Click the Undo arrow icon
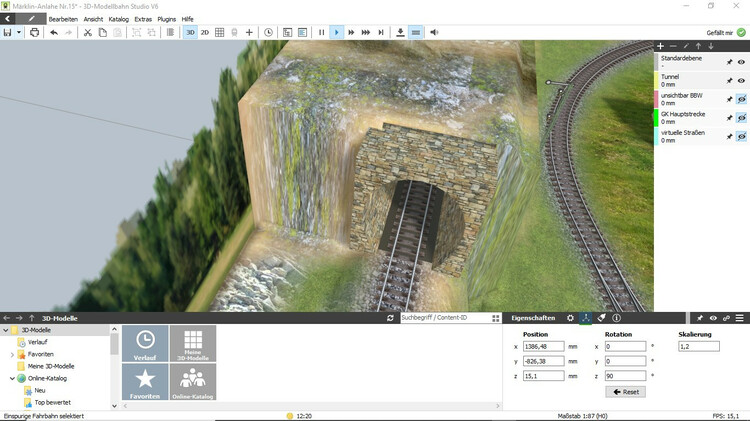 [x=54, y=32]
